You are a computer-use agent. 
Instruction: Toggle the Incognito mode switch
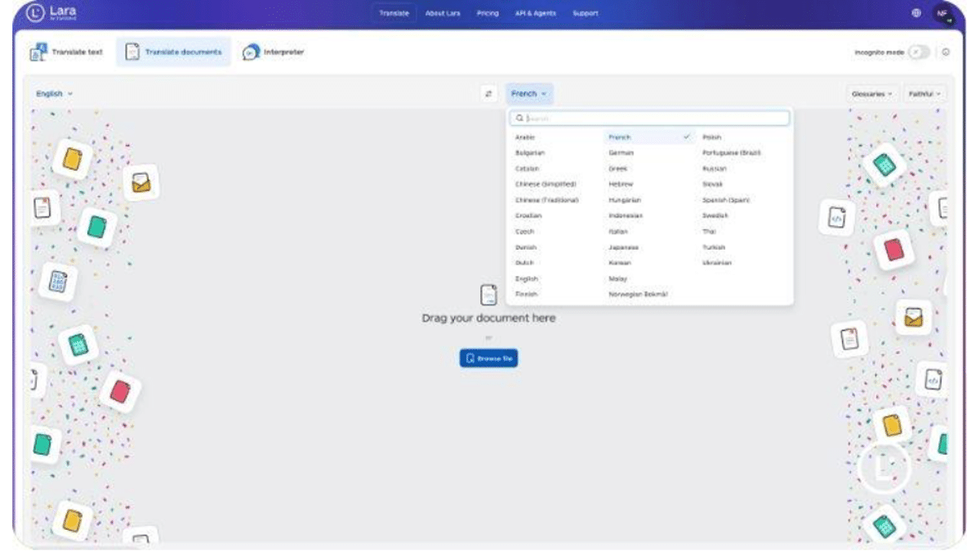(919, 52)
